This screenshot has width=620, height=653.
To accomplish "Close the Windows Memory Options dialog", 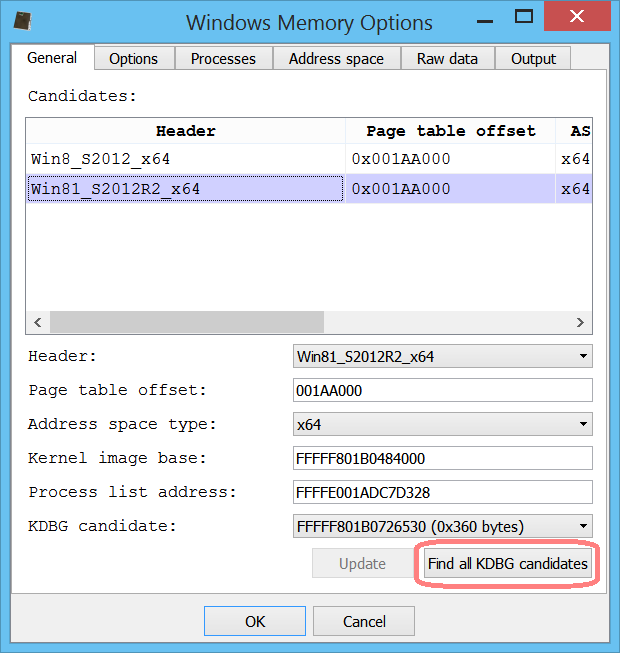I will pos(577,16).
